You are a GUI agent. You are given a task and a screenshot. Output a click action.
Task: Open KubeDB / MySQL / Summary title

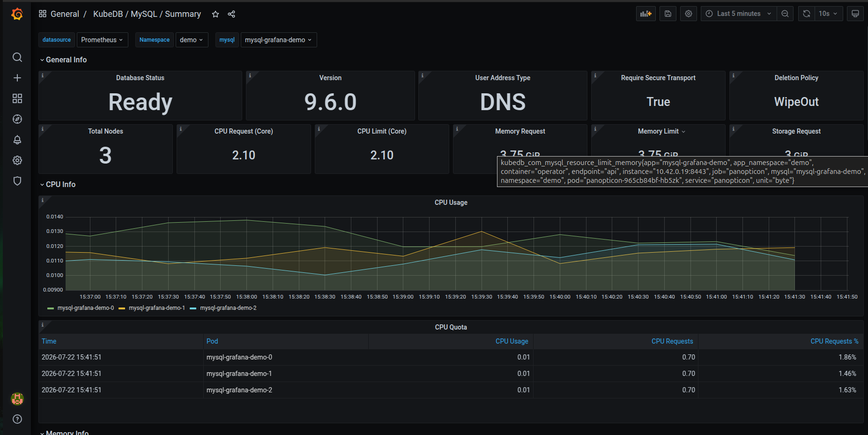[x=147, y=14]
